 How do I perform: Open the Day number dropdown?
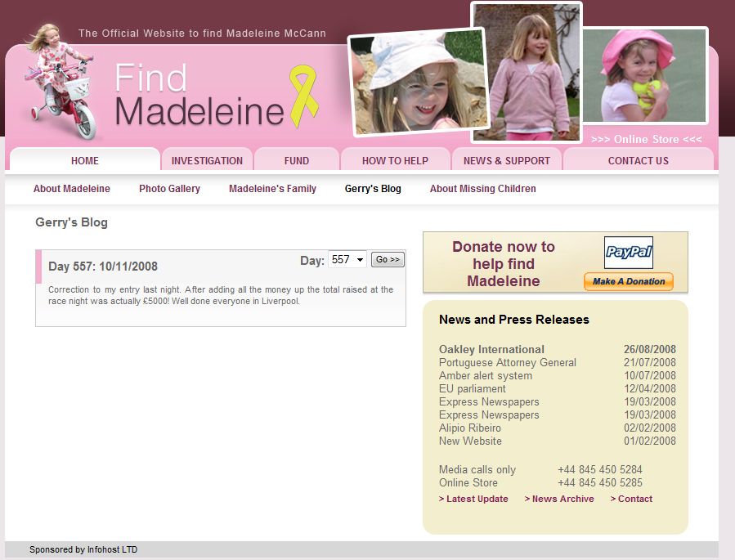[347, 260]
